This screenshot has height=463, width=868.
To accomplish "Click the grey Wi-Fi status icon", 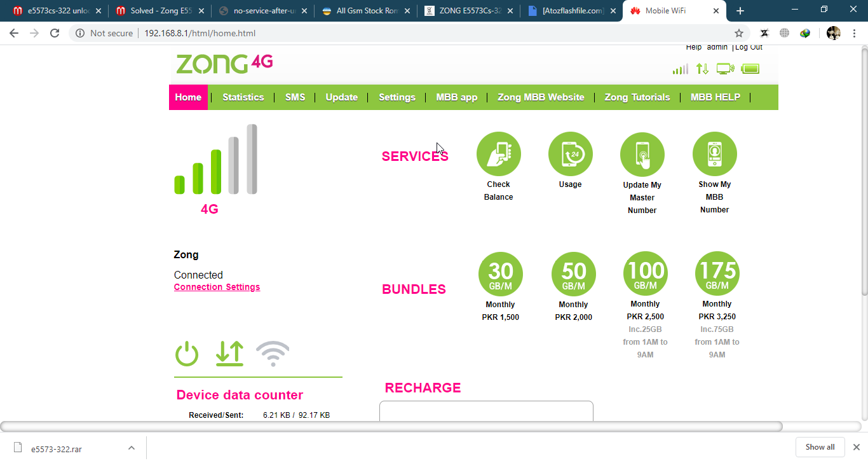I will coord(273,354).
